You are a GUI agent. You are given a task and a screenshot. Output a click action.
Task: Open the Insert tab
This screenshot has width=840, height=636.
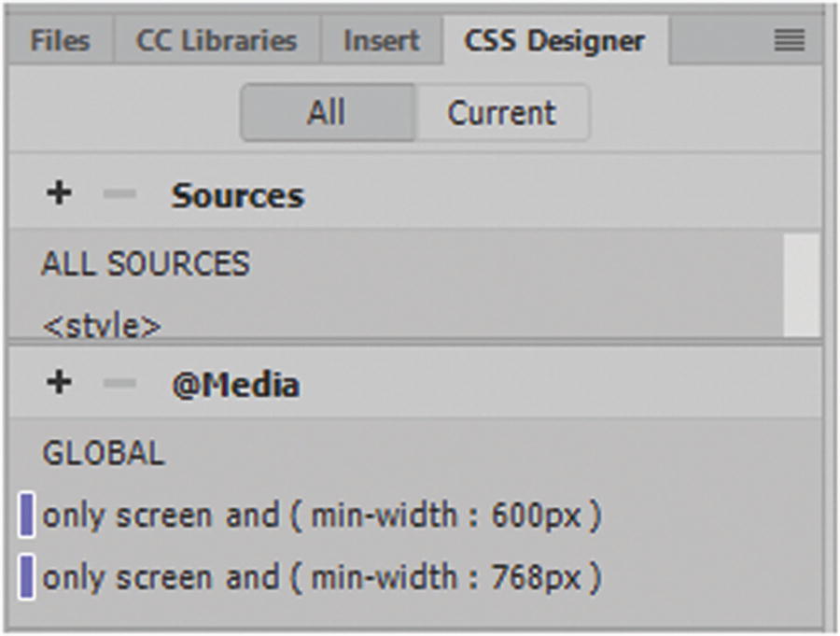pyautogui.click(x=382, y=41)
